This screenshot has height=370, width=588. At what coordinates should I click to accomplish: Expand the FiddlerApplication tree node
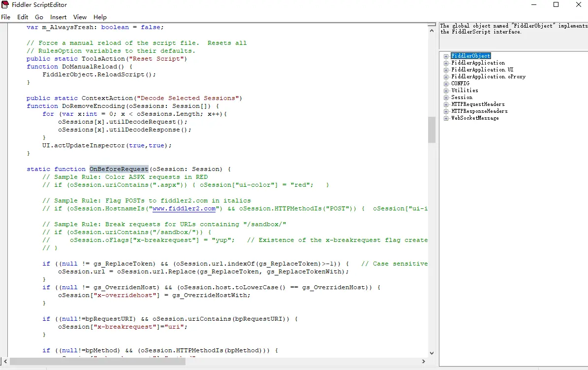pos(446,63)
